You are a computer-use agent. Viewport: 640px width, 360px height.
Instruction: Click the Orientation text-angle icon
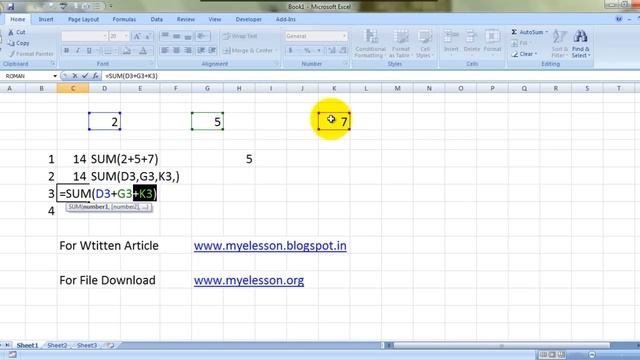click(x=202, y=36)
